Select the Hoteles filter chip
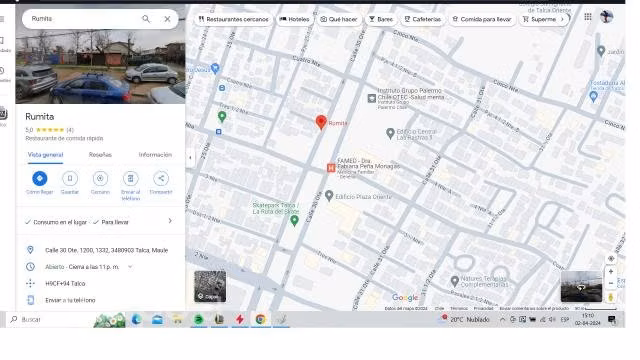Viewport: 640px width, 360px height. pyautogui.click(x=295, y=19)
